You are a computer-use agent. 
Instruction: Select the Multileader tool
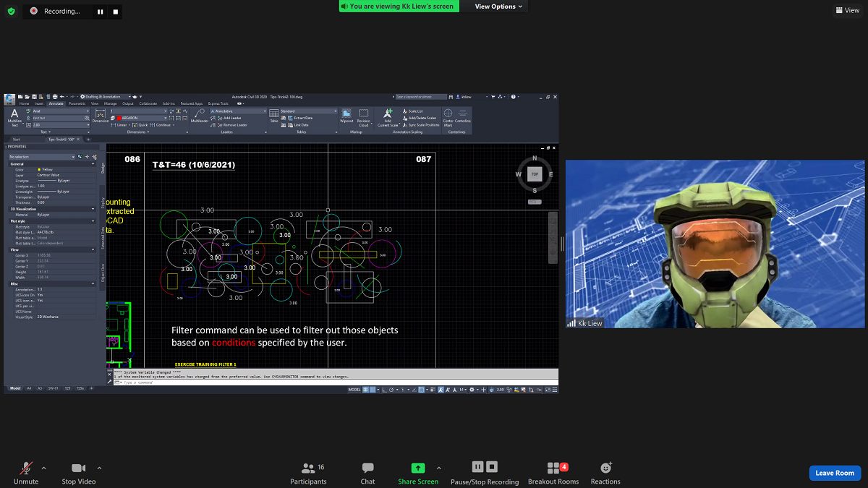(x=200, y=117)
